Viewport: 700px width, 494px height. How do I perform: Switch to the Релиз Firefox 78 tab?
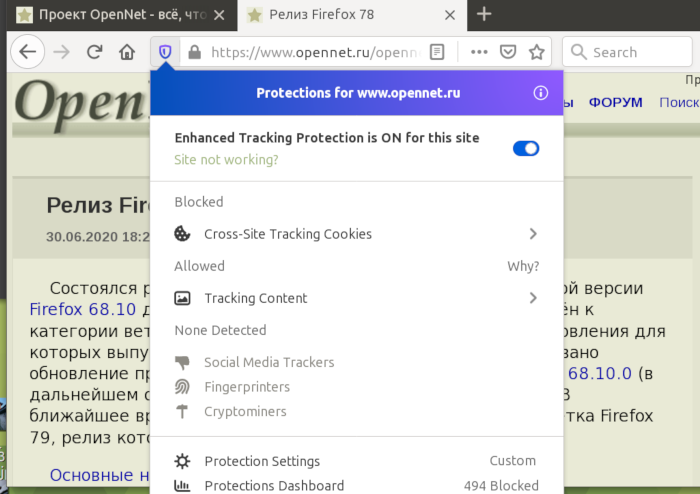point(340,14)
